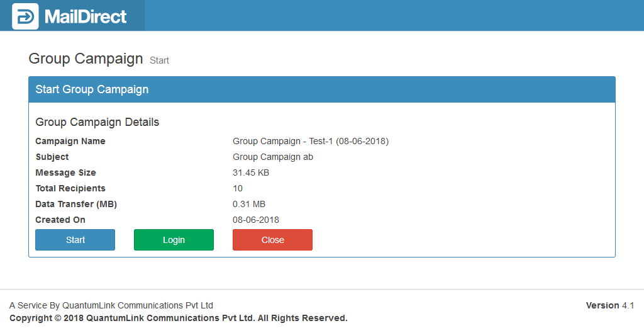Click the Subject value Group Campaign ab
The image size is (644, 333).
point(273,157)
